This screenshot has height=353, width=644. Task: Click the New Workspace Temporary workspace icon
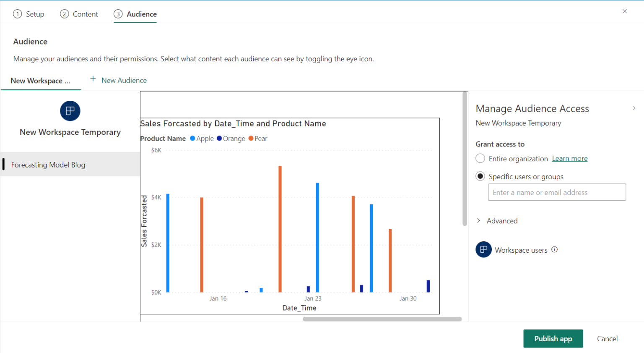click(x=70, y=111)
